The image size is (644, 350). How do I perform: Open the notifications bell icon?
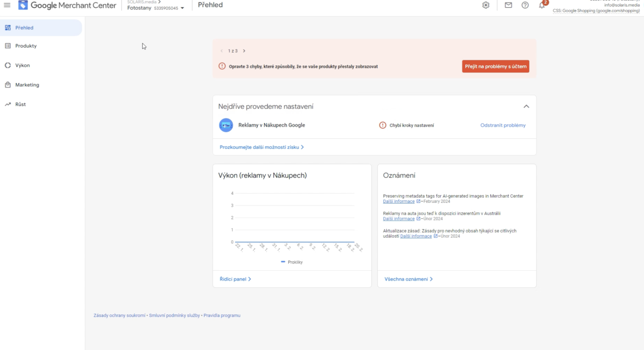tap(542, 5)
